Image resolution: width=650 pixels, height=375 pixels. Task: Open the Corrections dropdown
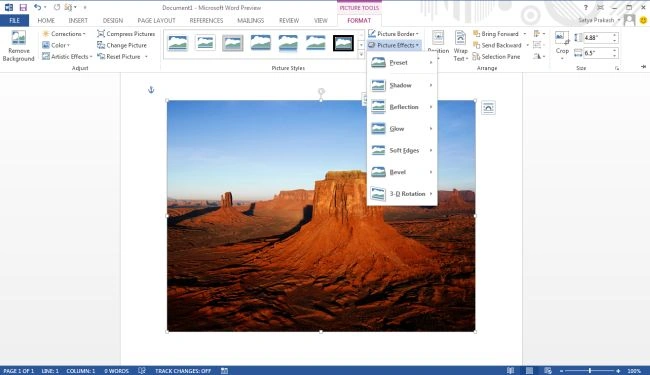click(x=64, y=34)
